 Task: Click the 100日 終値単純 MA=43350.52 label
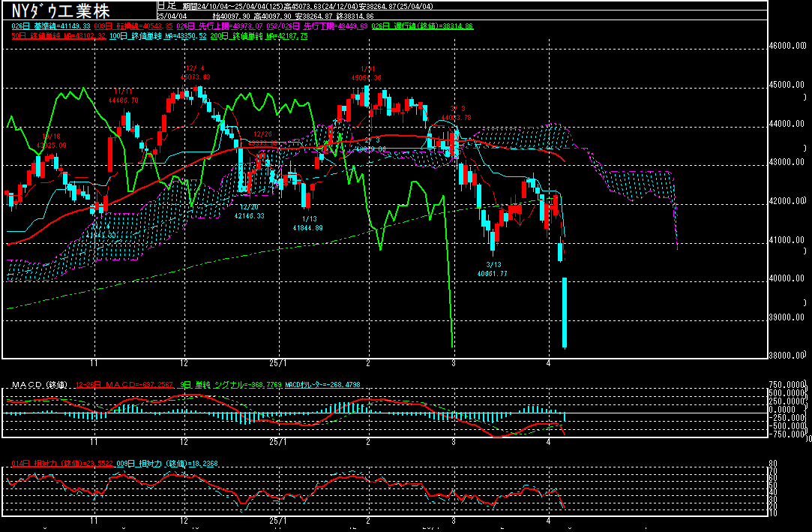point(157,36)
